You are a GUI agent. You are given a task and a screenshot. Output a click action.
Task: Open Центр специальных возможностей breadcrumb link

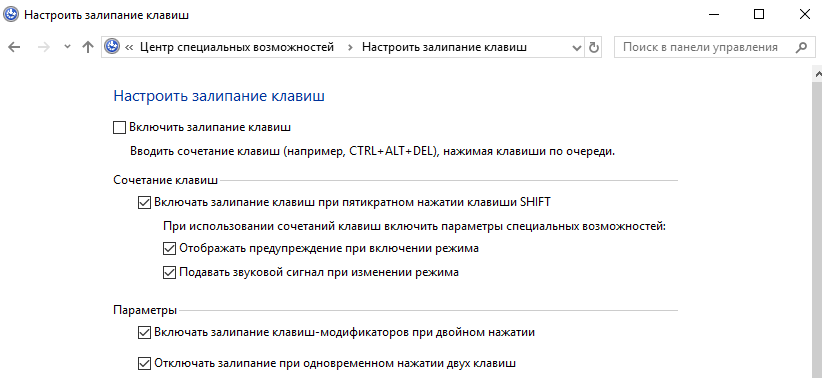[x=237, y=47]
